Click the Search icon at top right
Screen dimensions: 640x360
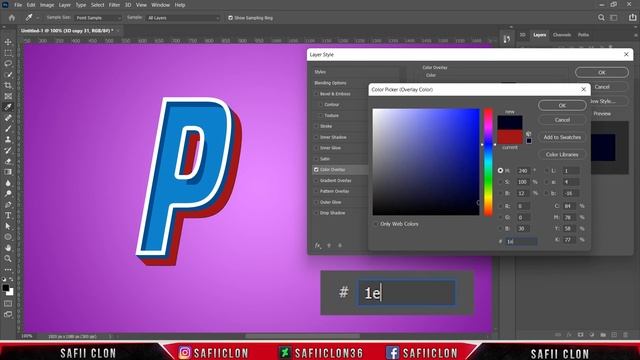coord(601,18)
